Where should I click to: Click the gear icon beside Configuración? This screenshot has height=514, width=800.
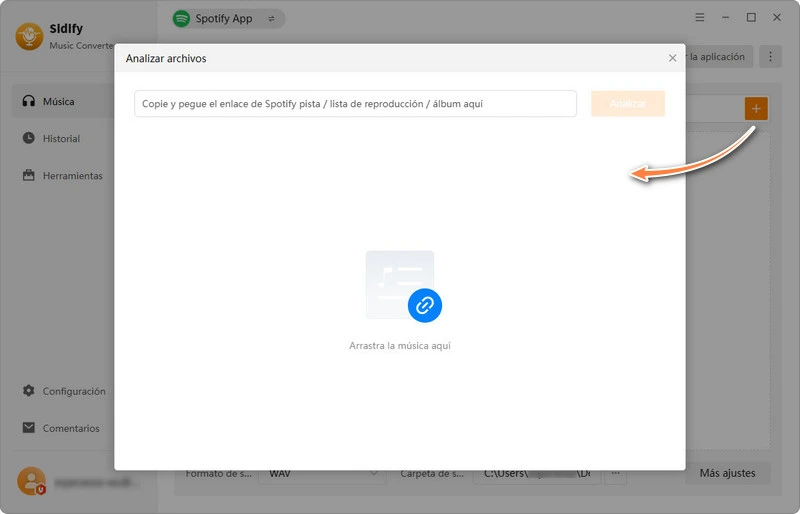tap(29, 390)
